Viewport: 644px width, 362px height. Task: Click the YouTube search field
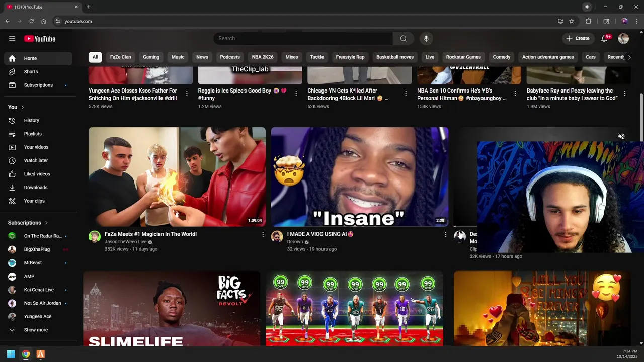click(303, 39)
